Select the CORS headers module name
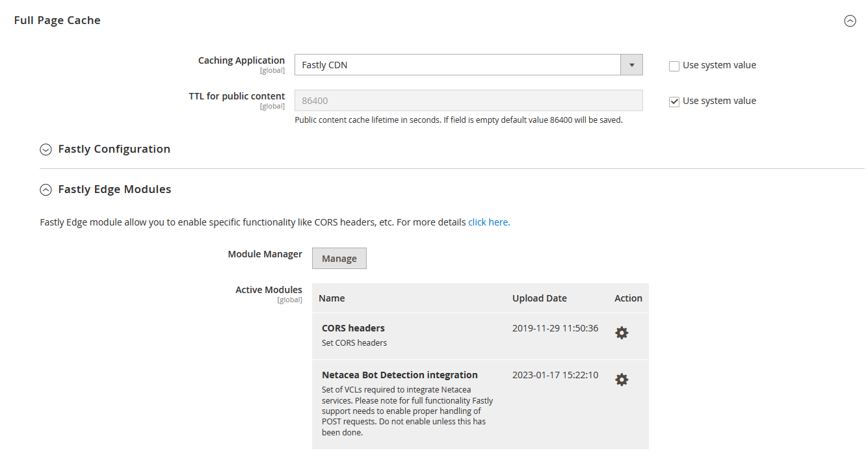This screenshot has width=868, height=464. point(353,328)
